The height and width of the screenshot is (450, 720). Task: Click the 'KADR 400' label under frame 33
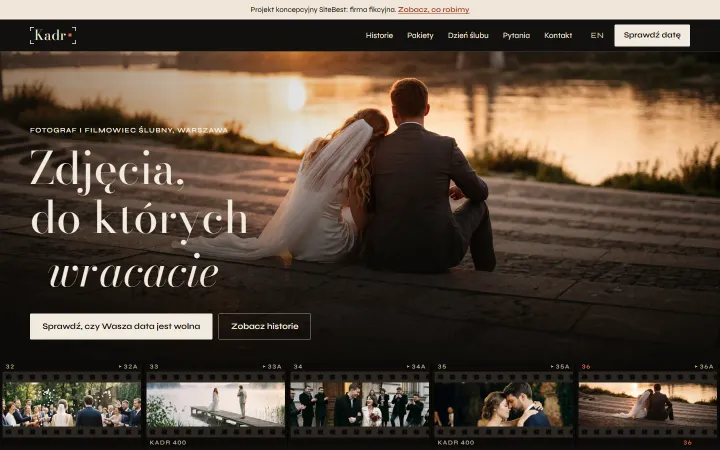168,443
